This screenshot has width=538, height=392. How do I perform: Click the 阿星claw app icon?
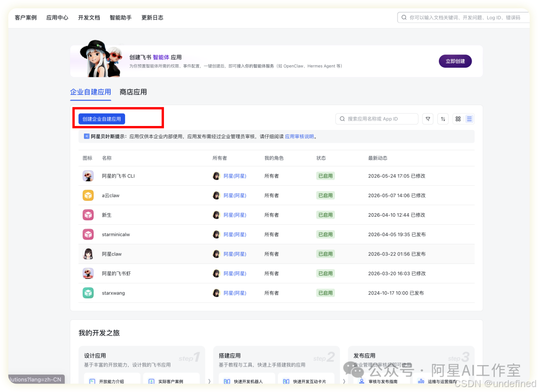88,254
